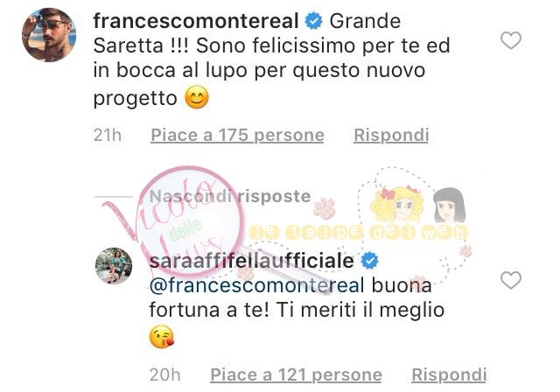
Task: Collapse replies via 'Nascondi risposte'
Action: 230,196
